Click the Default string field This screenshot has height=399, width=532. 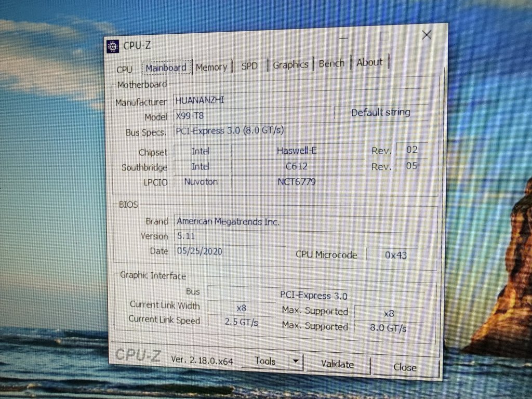(381, 112)
